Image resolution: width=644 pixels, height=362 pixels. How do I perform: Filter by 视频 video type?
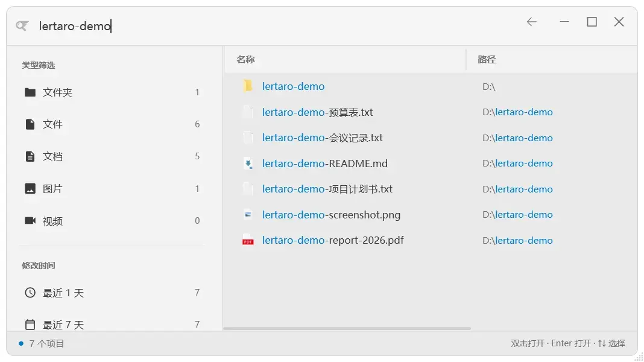pyautogui.click(x=112, y=221)
